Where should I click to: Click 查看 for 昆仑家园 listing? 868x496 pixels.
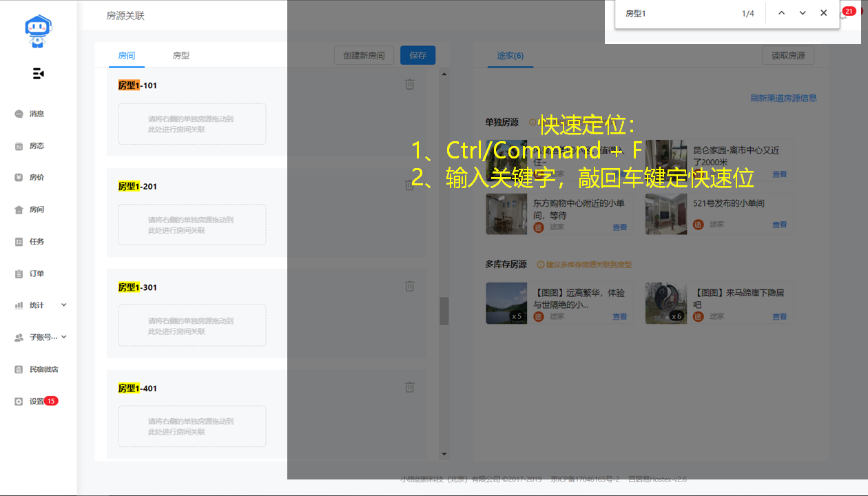point(779,174)
